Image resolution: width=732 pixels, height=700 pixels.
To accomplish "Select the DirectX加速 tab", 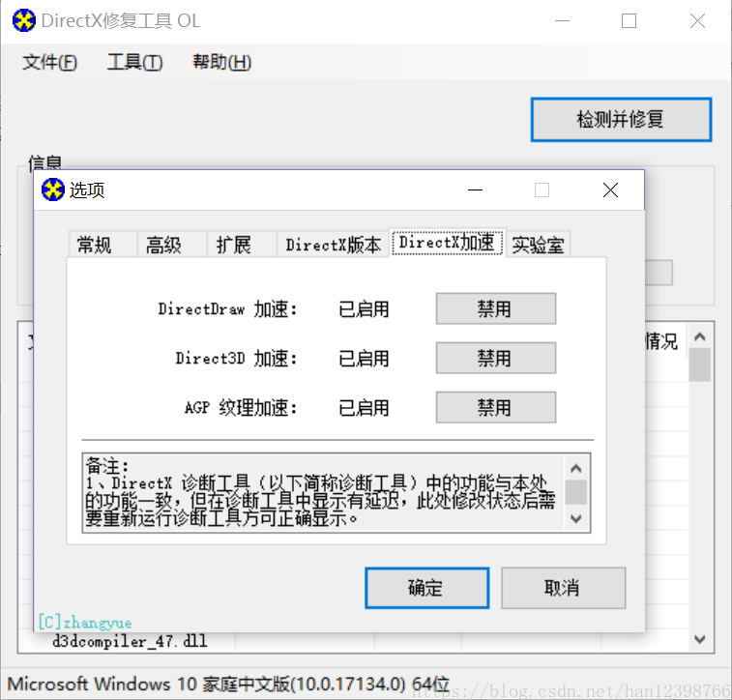I will tap(448, 243).
